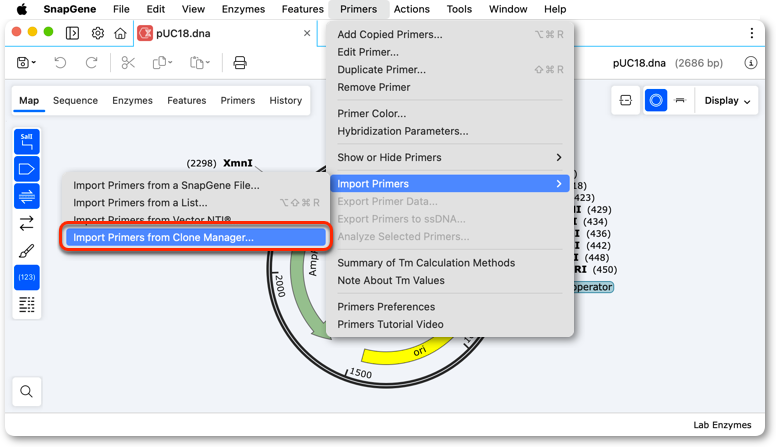The width and height of the screenshot is (776, 447).
Task: Select Remove Primer menu item
Action: click(449, 87)
